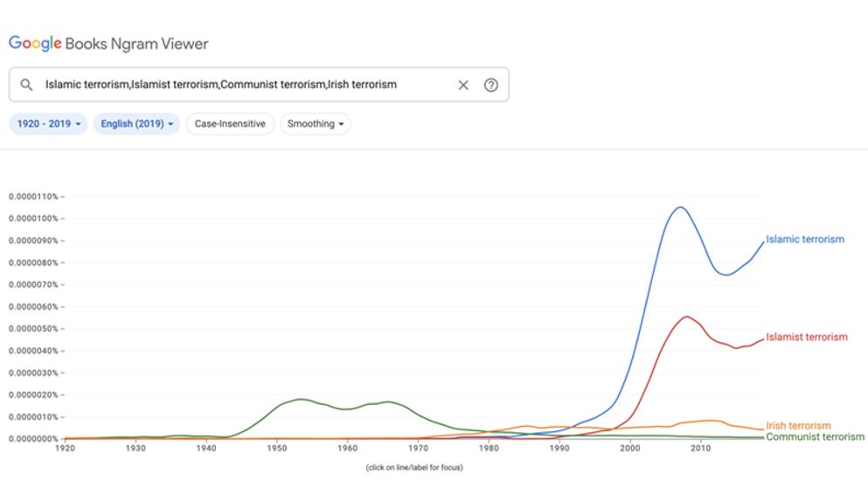
Task: Click the red Islamist terrorism curve peak
Action: pos(686,317)
